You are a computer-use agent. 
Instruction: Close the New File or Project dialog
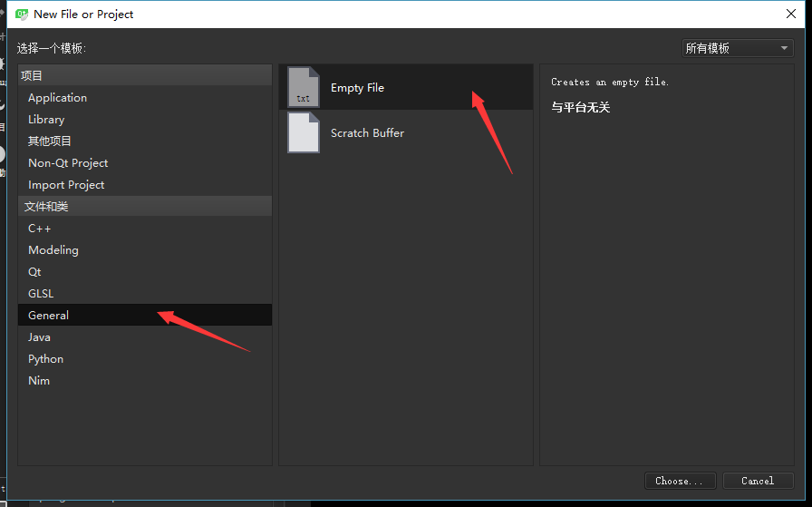pyautogui.click(x=791, y=14)
